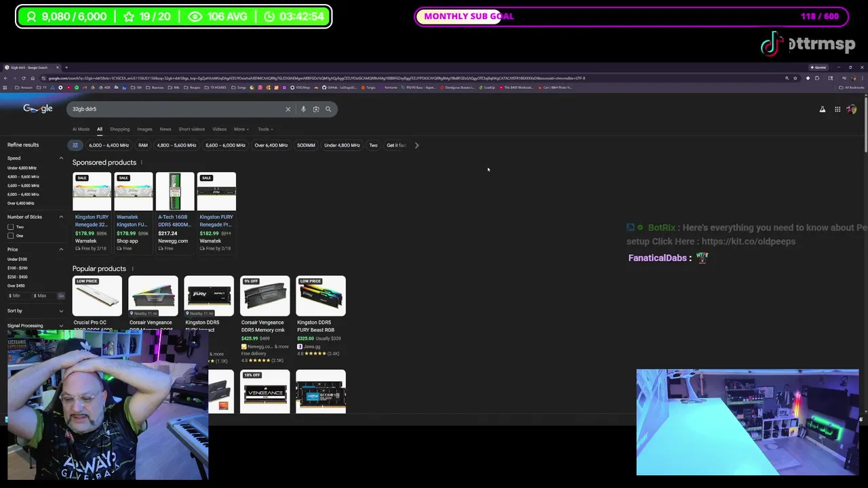Viewport: 868px width, 488px height.
Task: Select the Over 6,400 MHz chip
Action: tap(271, 145)
